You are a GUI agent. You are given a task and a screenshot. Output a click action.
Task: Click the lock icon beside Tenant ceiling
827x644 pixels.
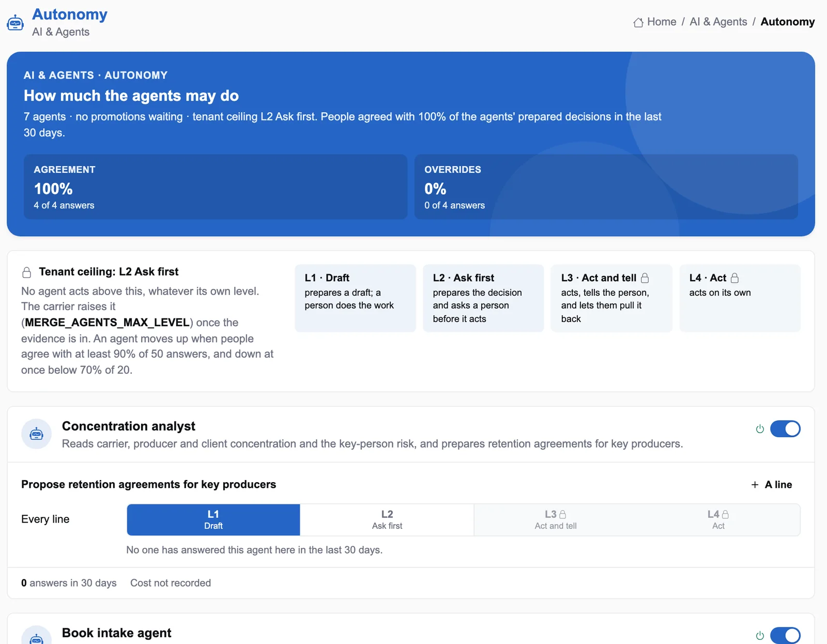(27, 272)
